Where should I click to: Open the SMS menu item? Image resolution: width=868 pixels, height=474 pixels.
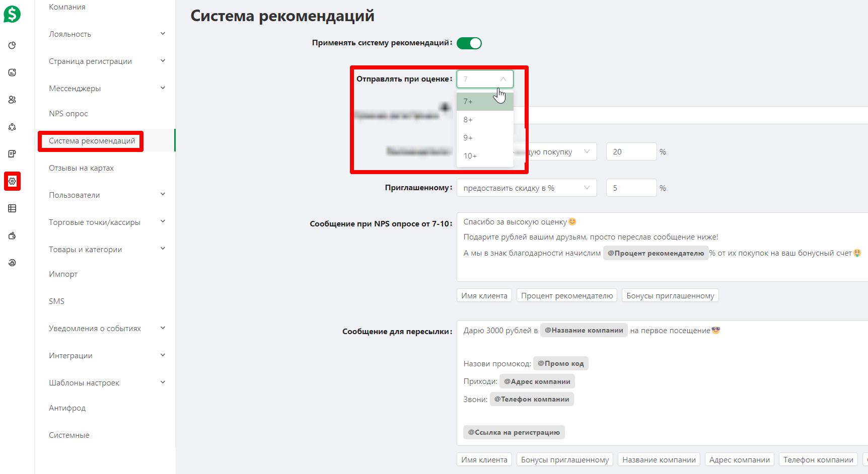56,301
